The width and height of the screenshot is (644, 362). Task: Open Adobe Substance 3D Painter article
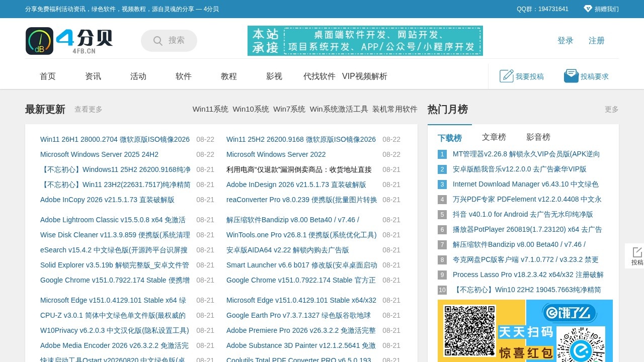301,345
